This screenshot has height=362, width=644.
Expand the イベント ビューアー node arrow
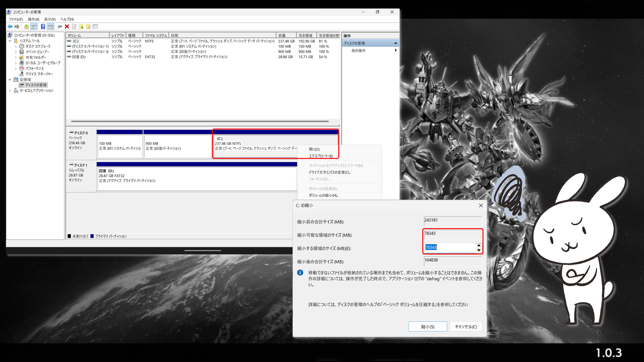click(x=15, y=52)
